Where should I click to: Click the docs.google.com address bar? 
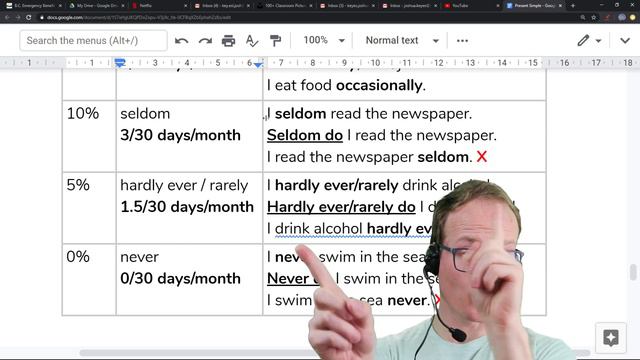[306, 18]
